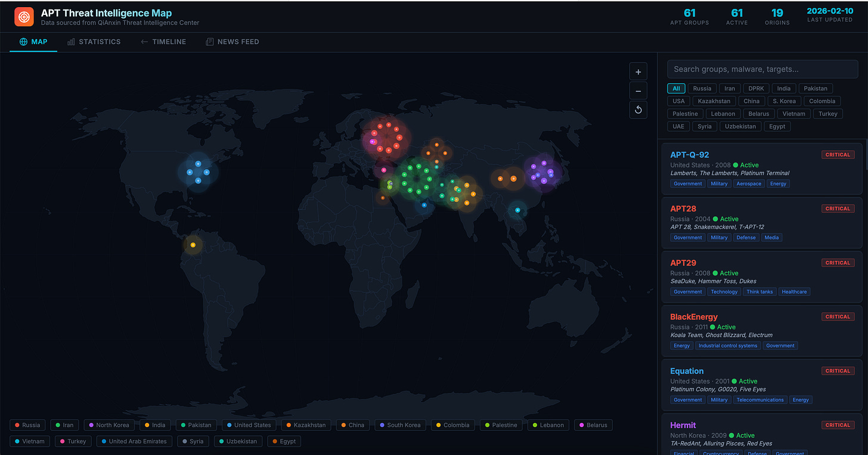Click the Media tag on APT28

click(771, 238)
